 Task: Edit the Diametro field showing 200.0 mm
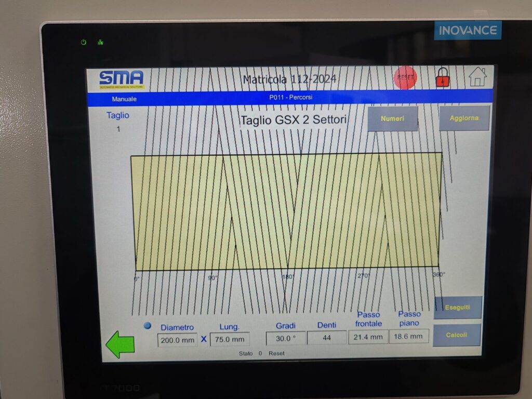tap(177, 339)
